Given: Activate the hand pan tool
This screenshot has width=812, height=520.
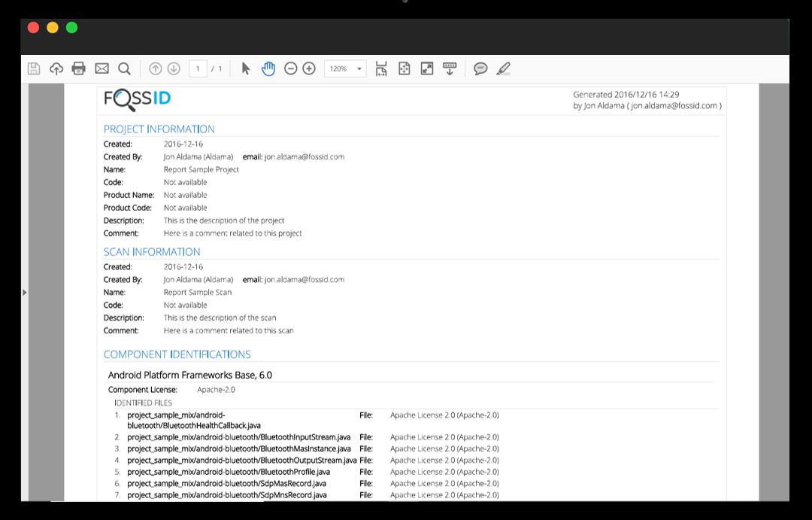Looking at the screenshot, I should coord(268,68).
